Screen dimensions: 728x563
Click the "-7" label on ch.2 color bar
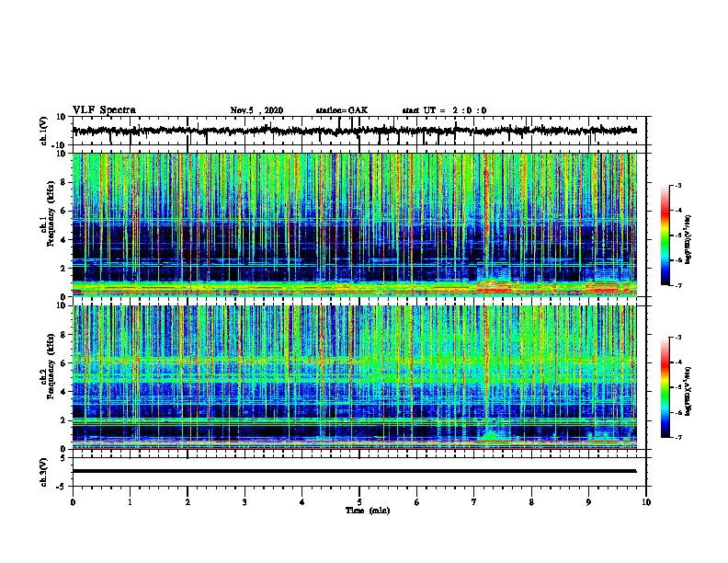pos(678,437)
